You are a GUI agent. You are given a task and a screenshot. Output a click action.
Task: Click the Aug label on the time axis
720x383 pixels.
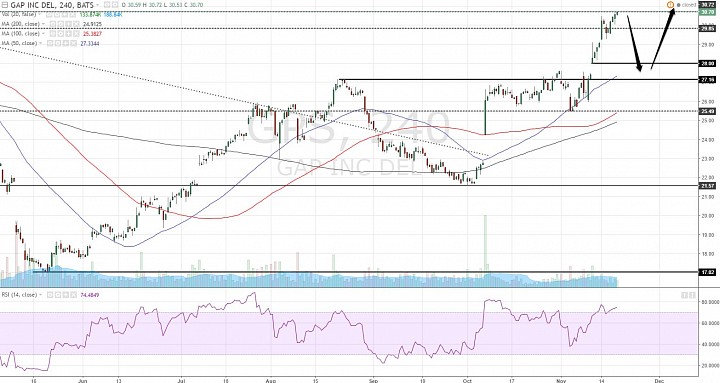(x=270, y=381)
